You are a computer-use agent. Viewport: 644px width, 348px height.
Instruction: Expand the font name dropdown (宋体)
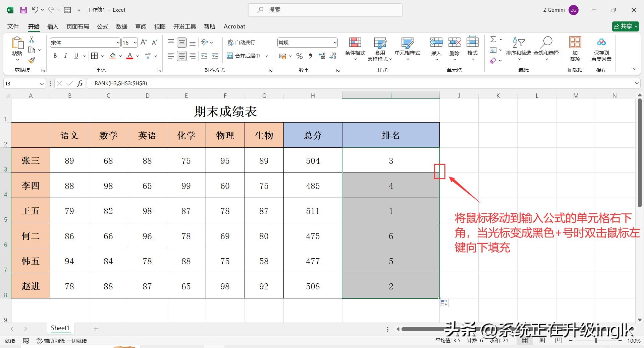point(118,43)
